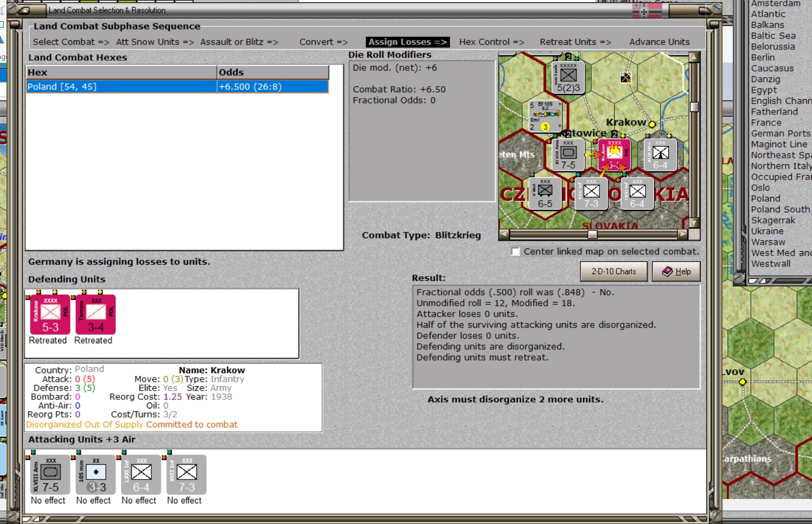Select Belorussia in the map list

[x=773, y=47]
